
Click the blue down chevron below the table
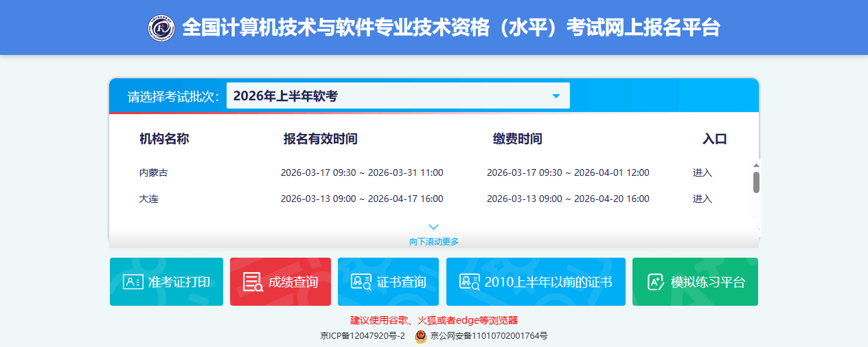click(x=433, y=227)
